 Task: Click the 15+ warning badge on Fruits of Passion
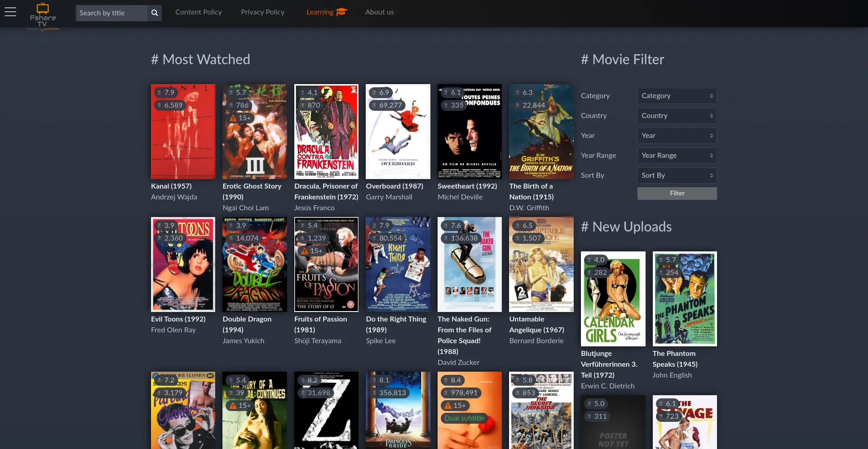pyautogui.click(x=312, y=251)
